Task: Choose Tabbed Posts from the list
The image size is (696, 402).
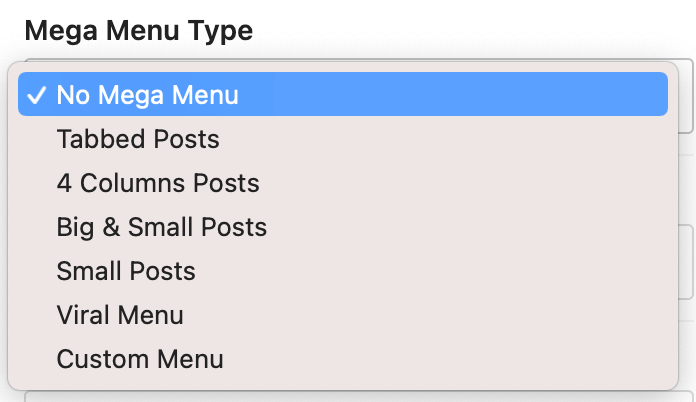Action: (138, 139)
